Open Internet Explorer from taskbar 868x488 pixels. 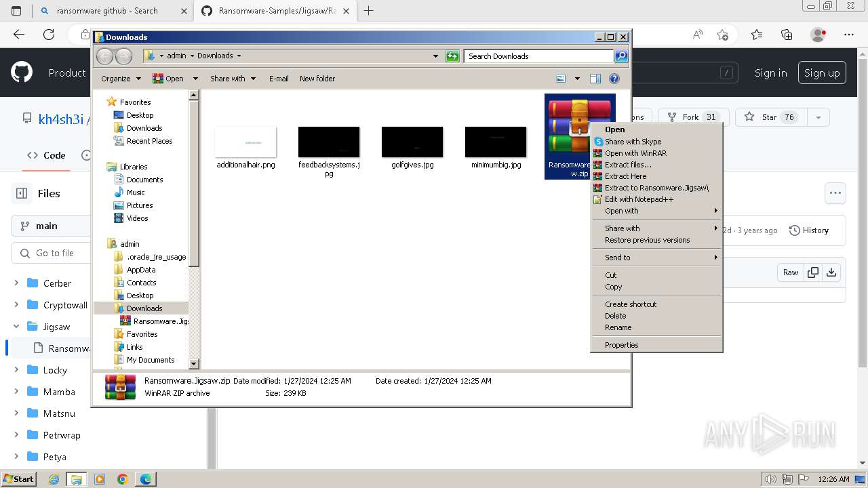pyautogui.click(x=54, y=479)
